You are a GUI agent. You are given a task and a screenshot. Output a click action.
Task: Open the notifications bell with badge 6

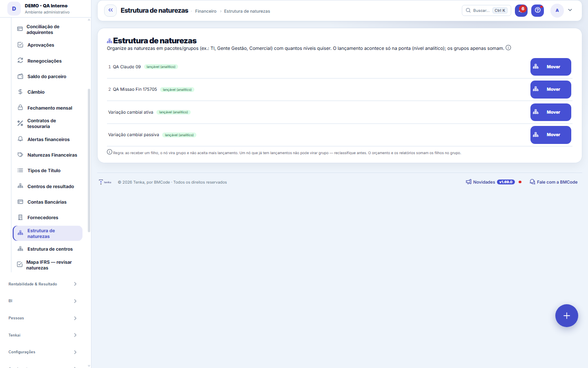click(521, 10)
